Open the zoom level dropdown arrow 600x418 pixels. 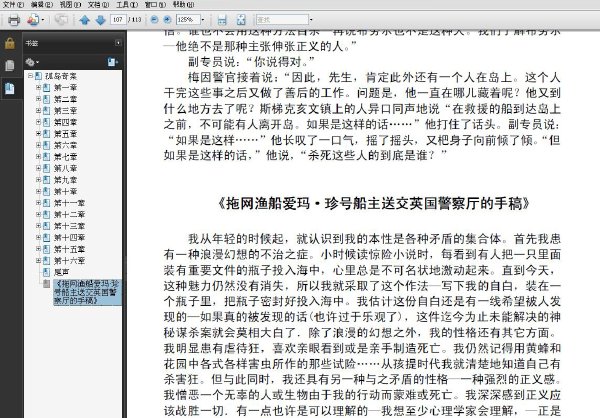[203, 20]
